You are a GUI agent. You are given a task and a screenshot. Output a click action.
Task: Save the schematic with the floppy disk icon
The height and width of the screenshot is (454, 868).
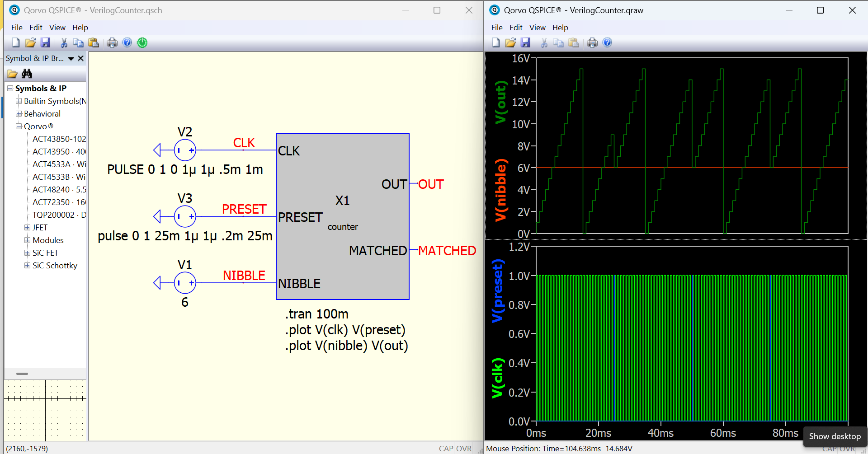click(45, 42)
